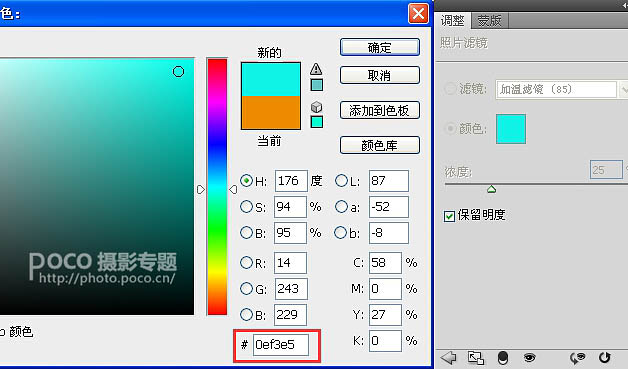The image size is (628, 369).
Task: Click the hex color input field
Action: [281, 345]
